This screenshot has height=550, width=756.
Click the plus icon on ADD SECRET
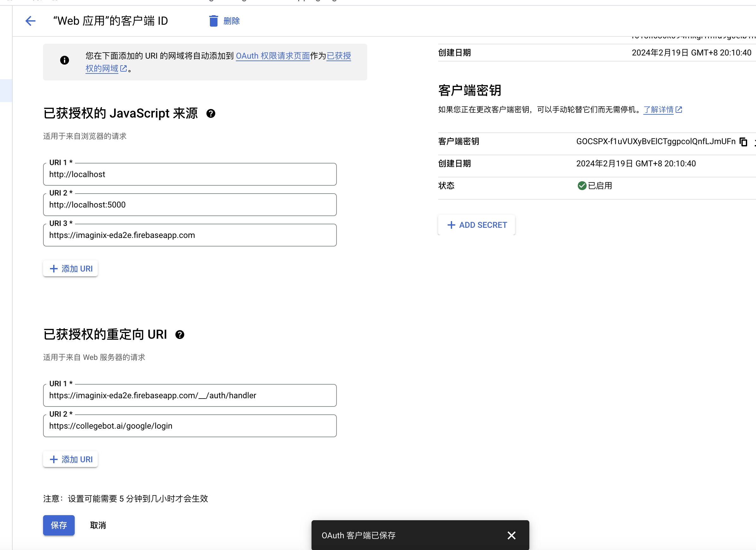pyautogui.click(x=451, y=225)
